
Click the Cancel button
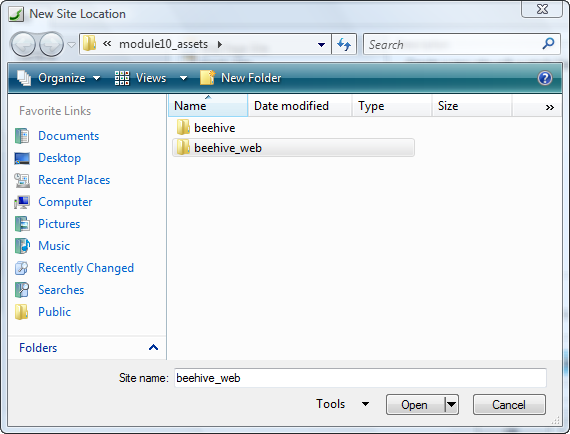tap(509, 404)
